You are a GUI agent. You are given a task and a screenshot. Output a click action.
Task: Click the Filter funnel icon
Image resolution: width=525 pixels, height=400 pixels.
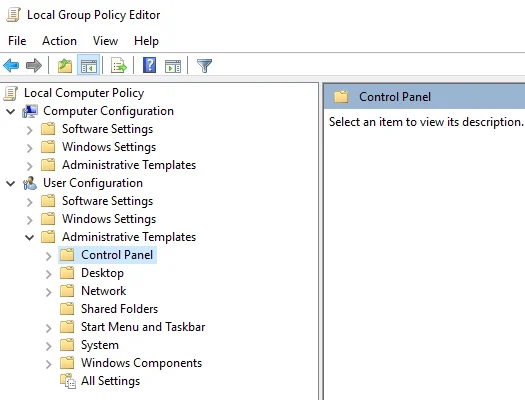pyautogui.click(x=204, y=66)
